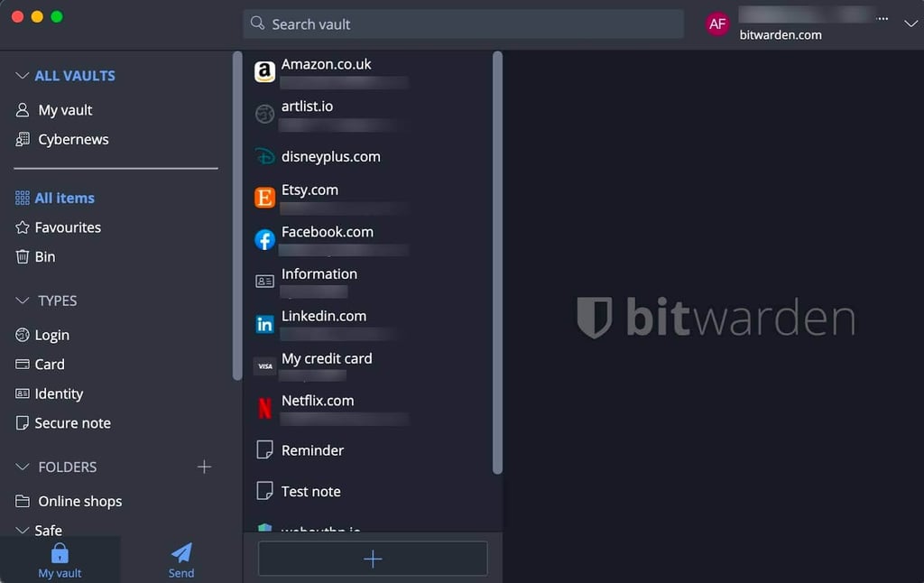The width and height of the screenshot is (924, 583).
Task: Open the Bin
Action: (45, 256)
